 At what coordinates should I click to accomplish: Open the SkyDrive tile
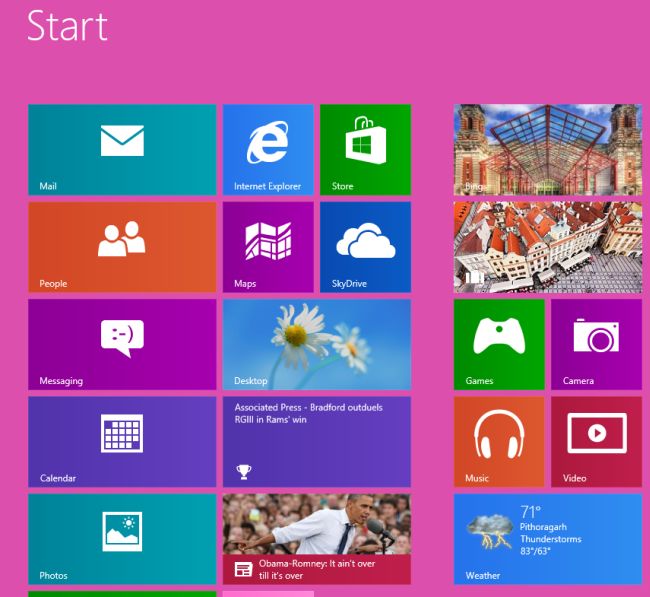[x=366, y=247]
